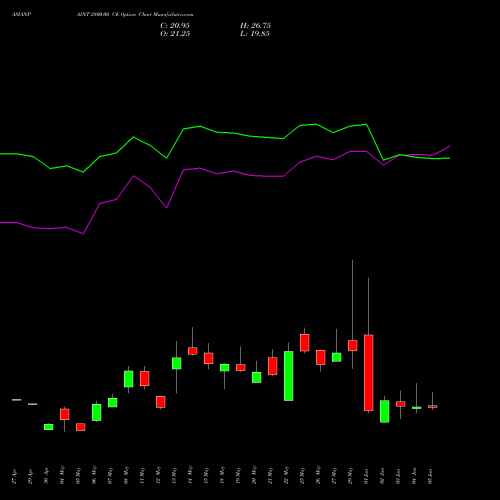
Task: Click the green candlestick for 30 Apr
Action: [49, 427]
